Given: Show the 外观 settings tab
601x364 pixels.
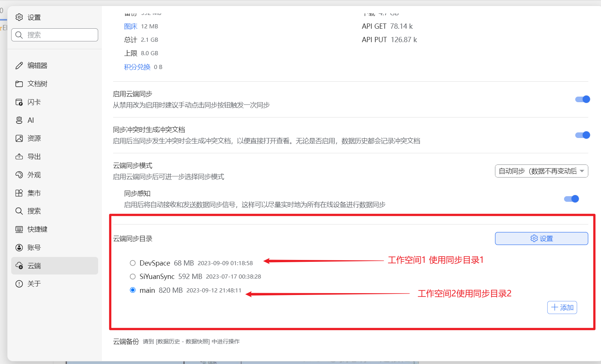Looking at the screenshot, I should coord(55,175).
